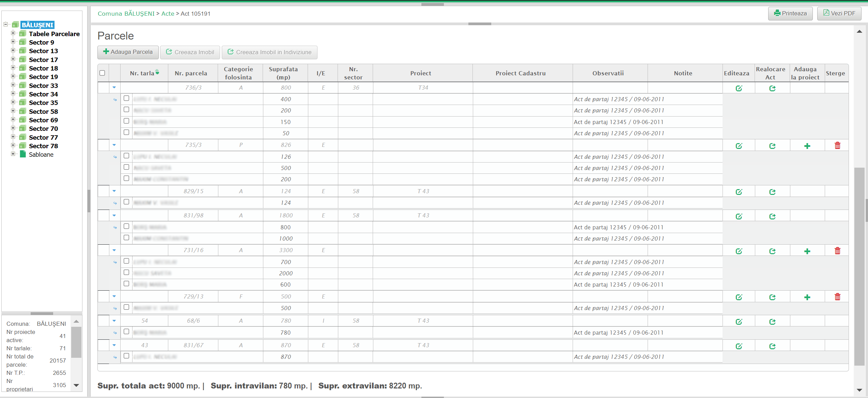Click Vezi PDF button
868x398 pixels.
[839, 14]
